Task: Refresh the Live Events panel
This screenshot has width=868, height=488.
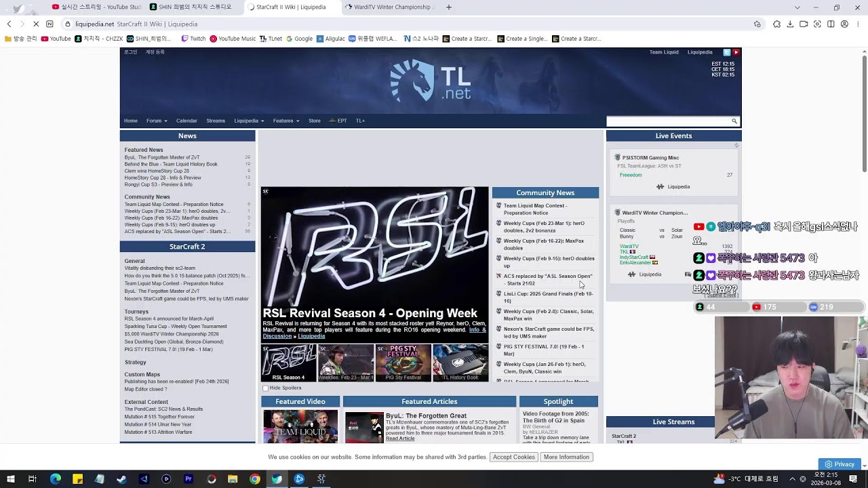Action: click(x=736, y=145)
